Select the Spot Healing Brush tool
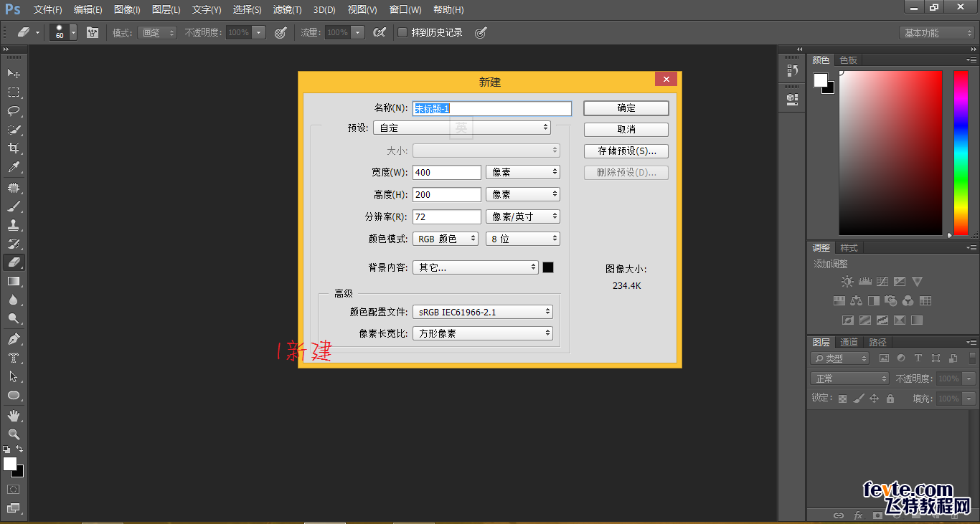The width and height of the screenshot is (980, 524). pyautogui.click(x=14, y=188)
